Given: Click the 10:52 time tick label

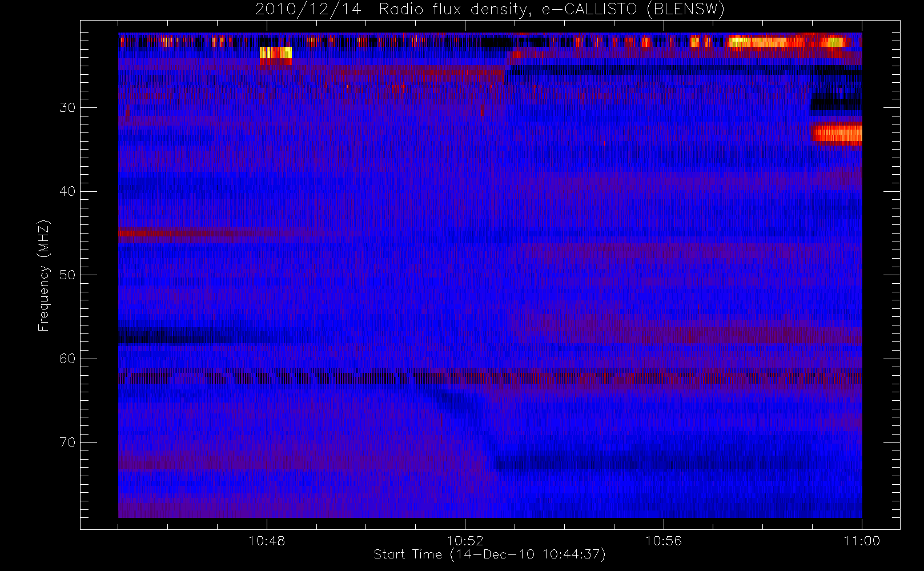Looking at the screenshot, I should (465, 541).
